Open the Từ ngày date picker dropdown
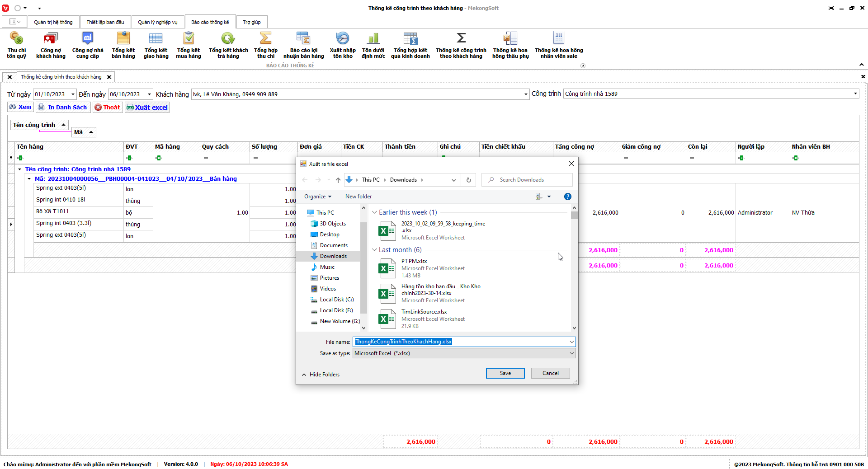The height and width of the screenshot is (469, 868). coord(73,94)
